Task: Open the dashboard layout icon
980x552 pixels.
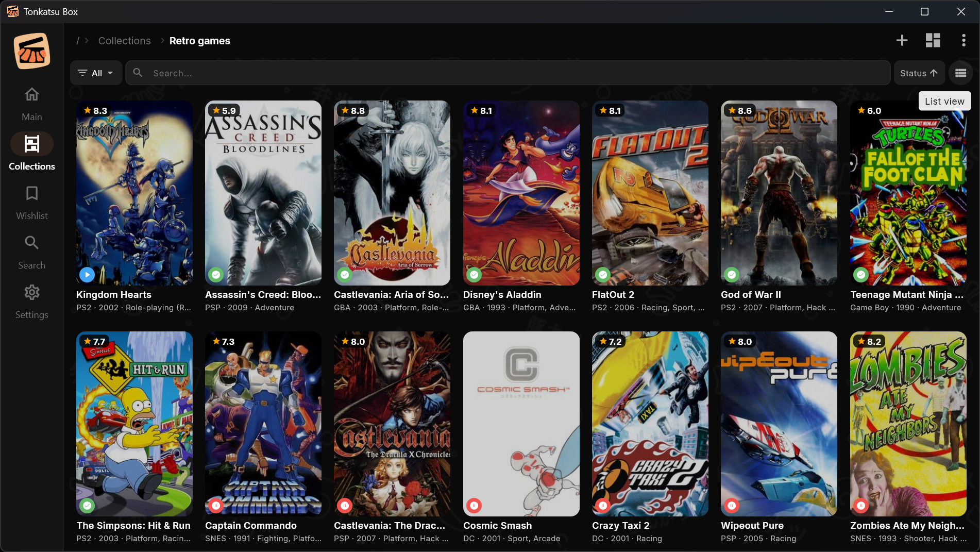Action: coord(933,41)
